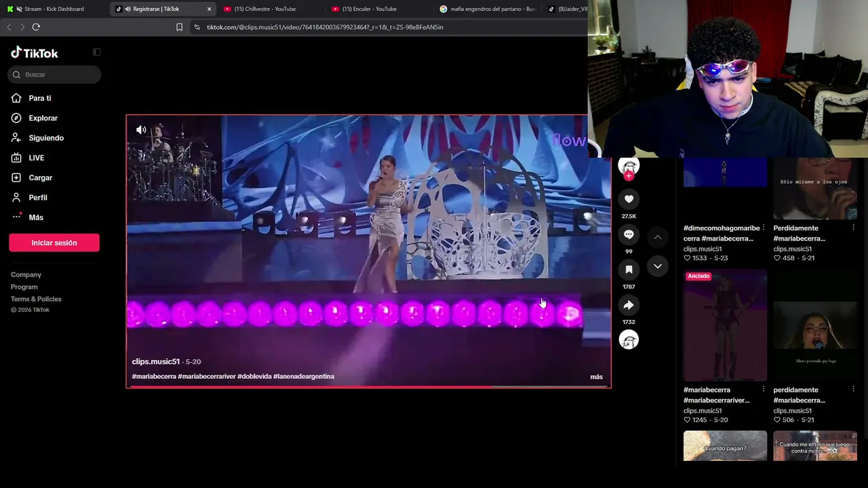This screenshot has height=488, width=868.
Task: Click the #mariabecerra hashtag in the caption
Action: (154, 376)
